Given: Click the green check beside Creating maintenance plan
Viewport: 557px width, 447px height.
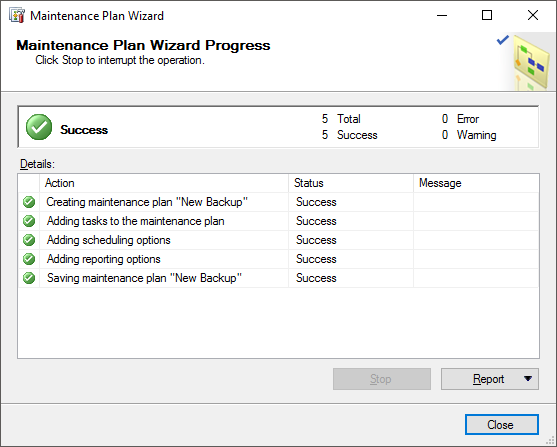Looking at the screenshot, I should [29, 202].
